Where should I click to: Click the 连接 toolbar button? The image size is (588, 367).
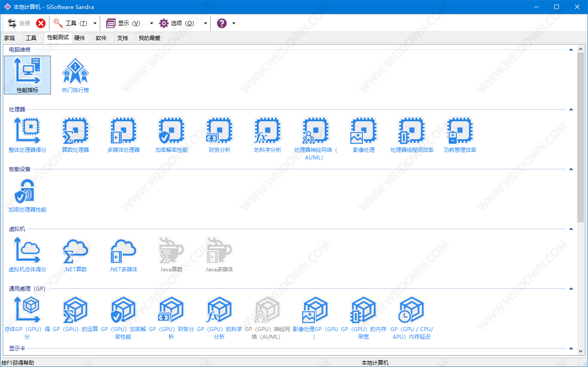pyautogui.click(x=19, y=23)
